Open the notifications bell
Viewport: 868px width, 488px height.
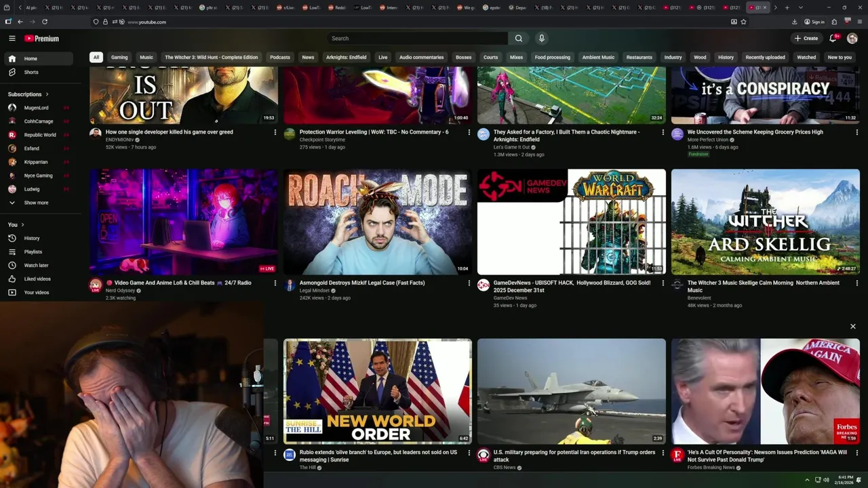tap(833, 39)
